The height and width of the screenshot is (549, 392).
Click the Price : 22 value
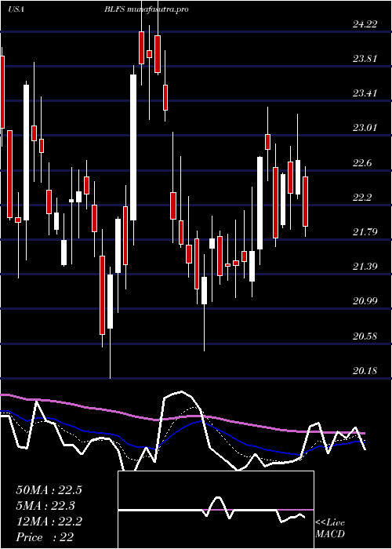[x=45, y=536]
